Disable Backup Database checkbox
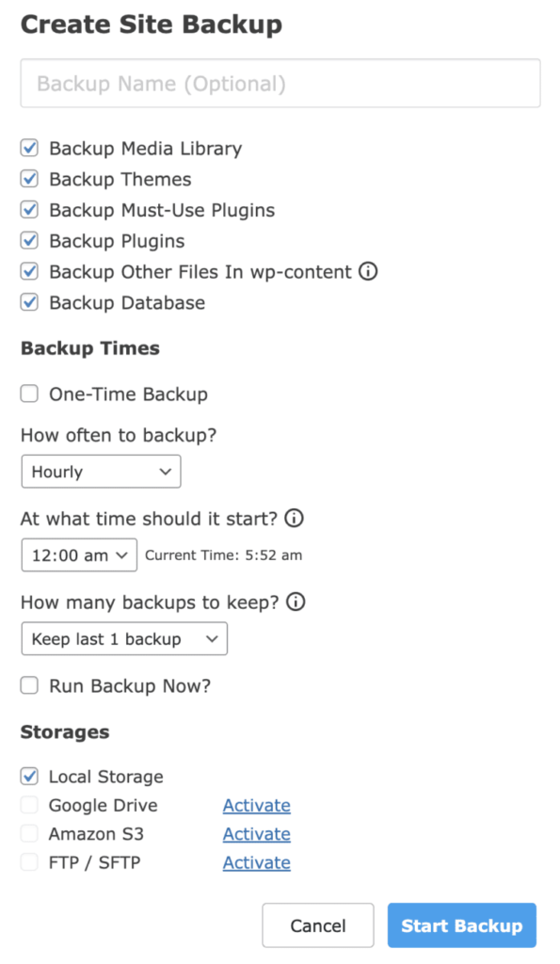The width and height of the screenshot is (560, 964). (29, 302)
